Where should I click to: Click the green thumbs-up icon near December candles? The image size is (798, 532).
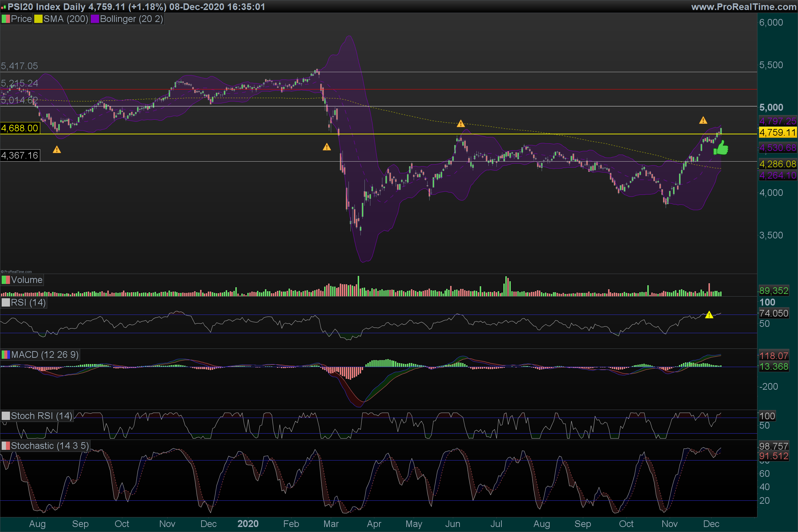[721, 148]
